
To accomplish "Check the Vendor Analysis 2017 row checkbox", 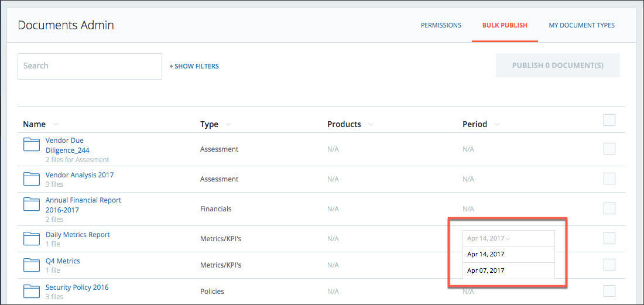I will pos(609,179).
